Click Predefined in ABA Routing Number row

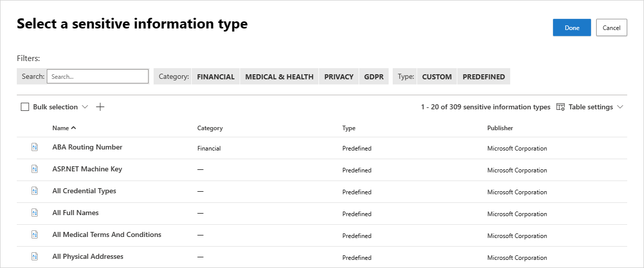tap(357, 148)
